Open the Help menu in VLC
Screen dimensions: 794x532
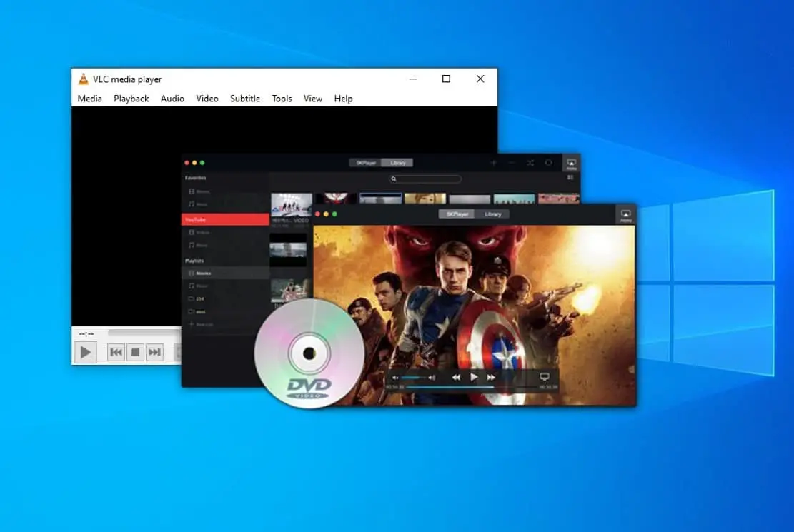[x=343, y=99]
